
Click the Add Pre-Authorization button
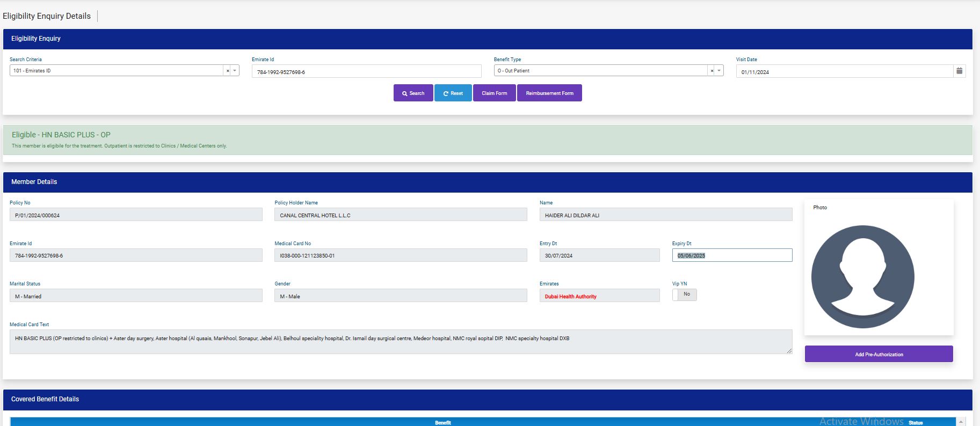pos(879,354)
